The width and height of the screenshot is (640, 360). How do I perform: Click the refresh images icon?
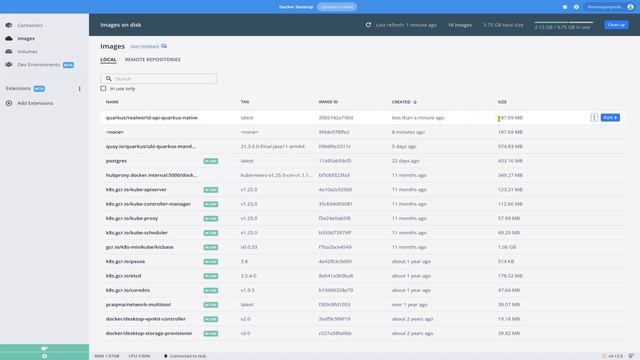(x=368, y=25)
